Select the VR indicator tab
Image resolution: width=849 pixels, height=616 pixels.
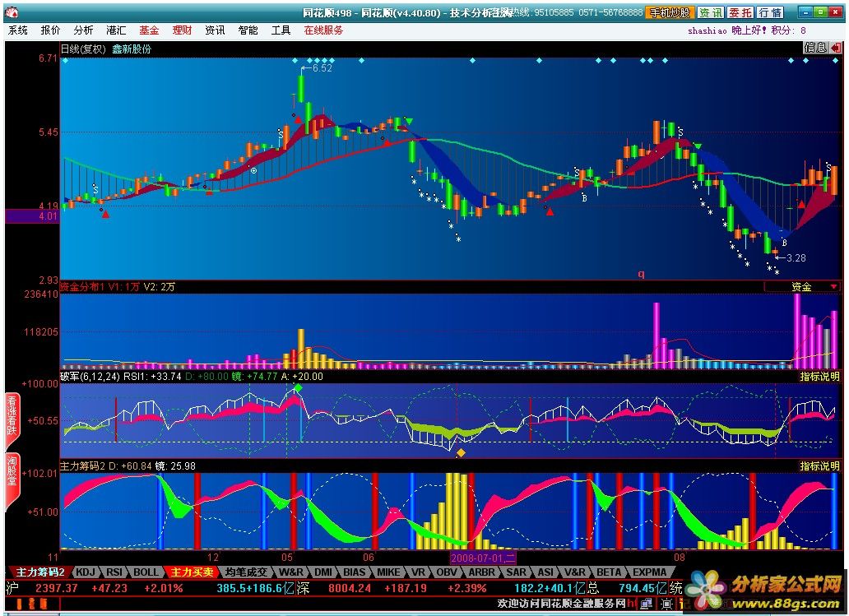coord(418,572)
